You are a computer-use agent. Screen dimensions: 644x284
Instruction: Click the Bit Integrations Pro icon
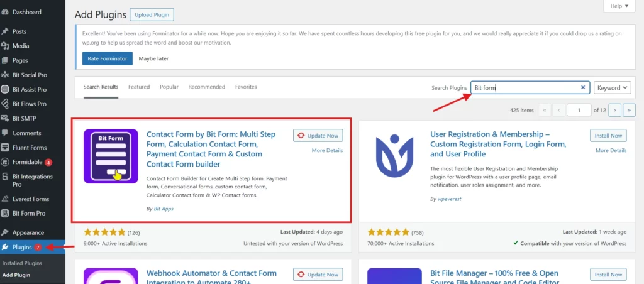[x=5, y=177]
